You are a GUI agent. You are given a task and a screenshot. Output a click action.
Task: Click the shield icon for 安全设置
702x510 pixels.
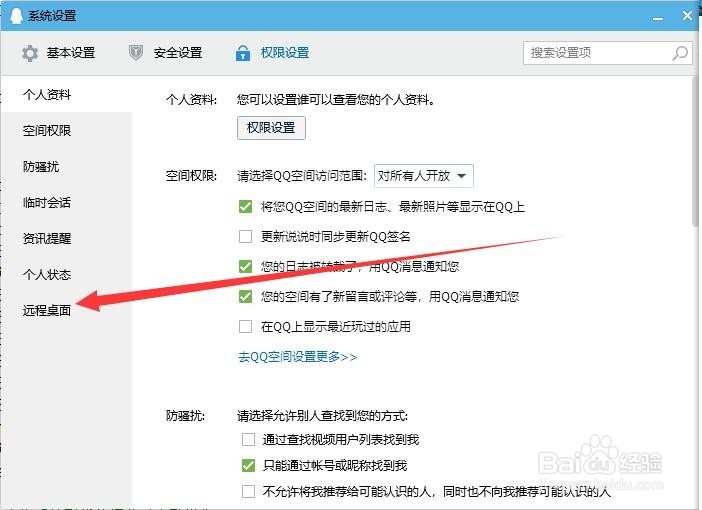[x=136, y=53]
